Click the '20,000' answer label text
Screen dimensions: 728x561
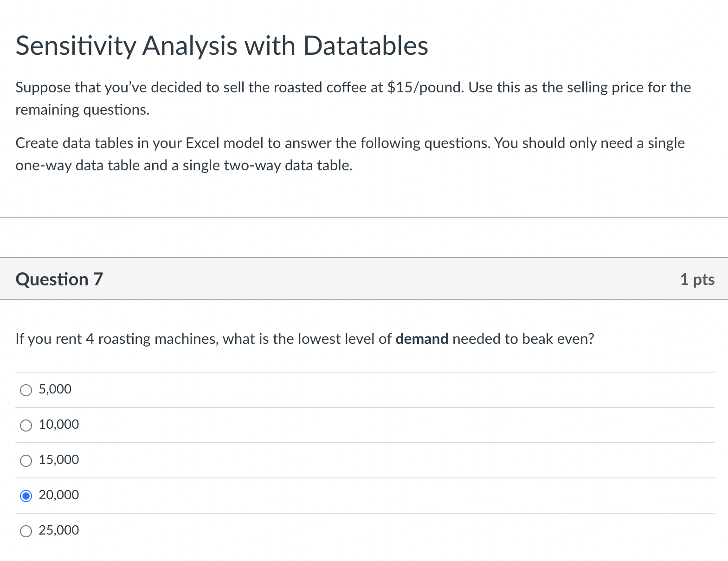58,495
